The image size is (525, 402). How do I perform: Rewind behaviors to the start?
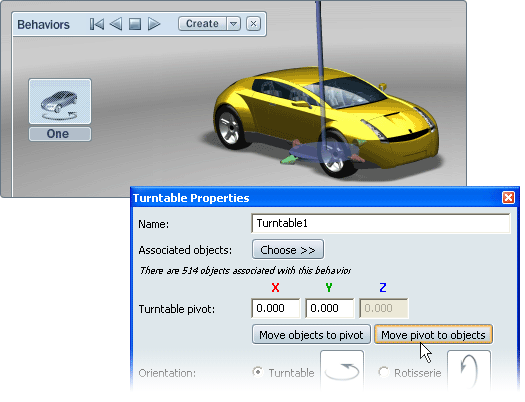[97, 24]
